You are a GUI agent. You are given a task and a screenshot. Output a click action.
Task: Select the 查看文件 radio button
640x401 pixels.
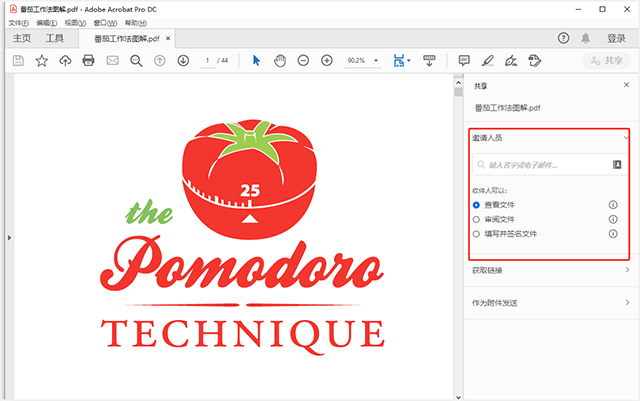[476, 205]
